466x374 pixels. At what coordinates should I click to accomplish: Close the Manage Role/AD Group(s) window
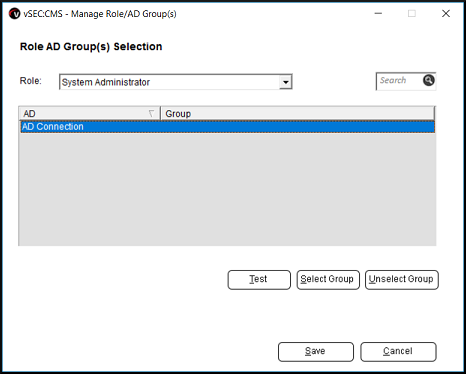[446, 14]
